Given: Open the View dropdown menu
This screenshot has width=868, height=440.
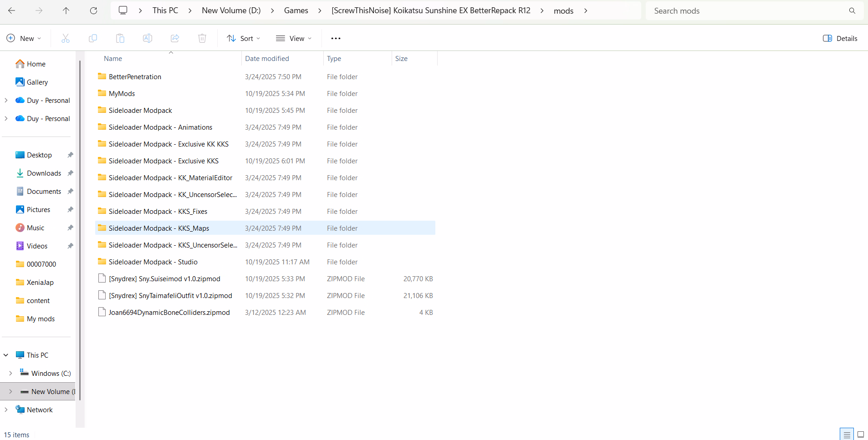Looking at the screenshot, I should click(x=294, y=39).
